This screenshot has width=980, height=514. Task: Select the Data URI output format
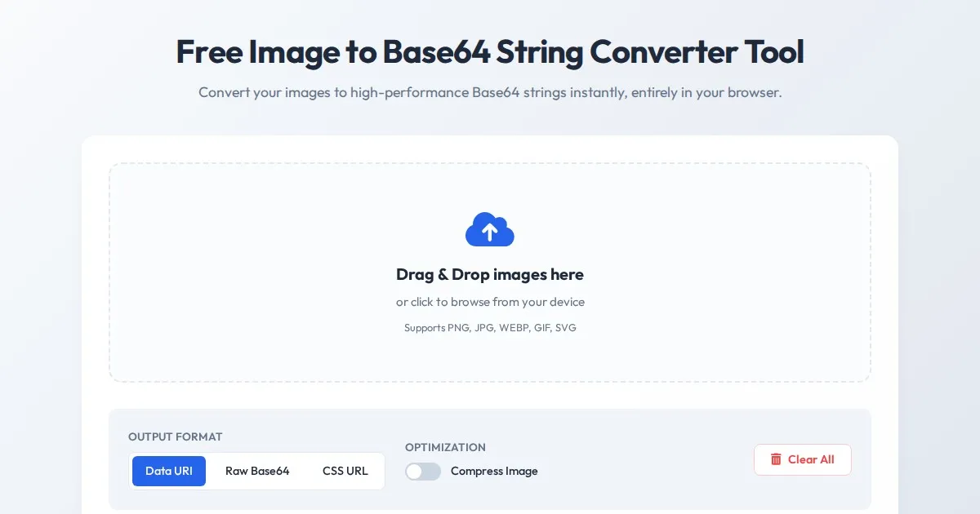click(x=169, y=471)
